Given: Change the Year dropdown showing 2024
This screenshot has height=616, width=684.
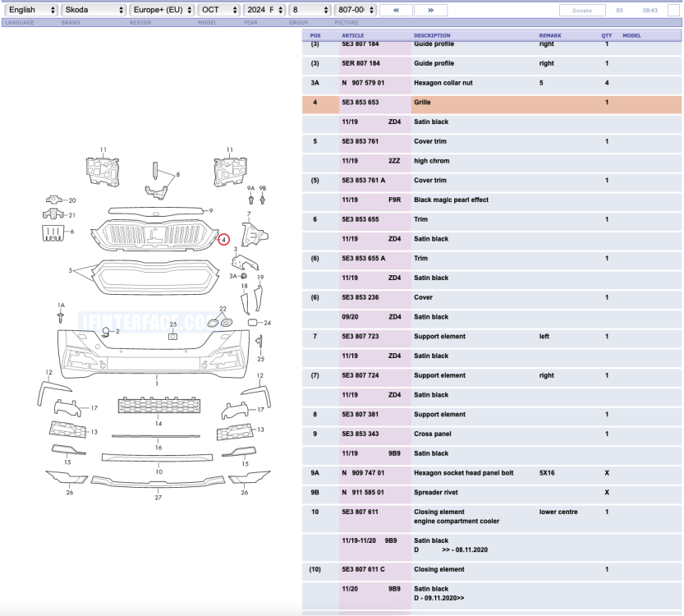Looking at the screenshot, I should 264,10.
